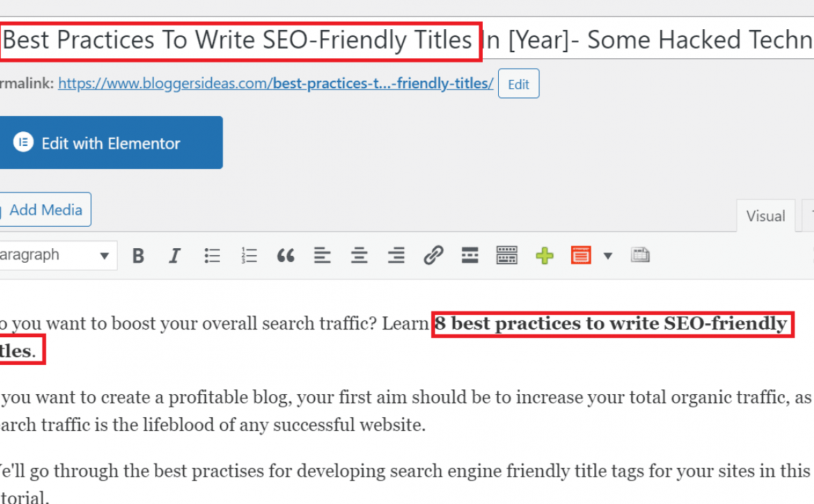Viewport: 814px width, 504px height.
Task: Click the table icon in the toolbar
Action: (640, 255)
